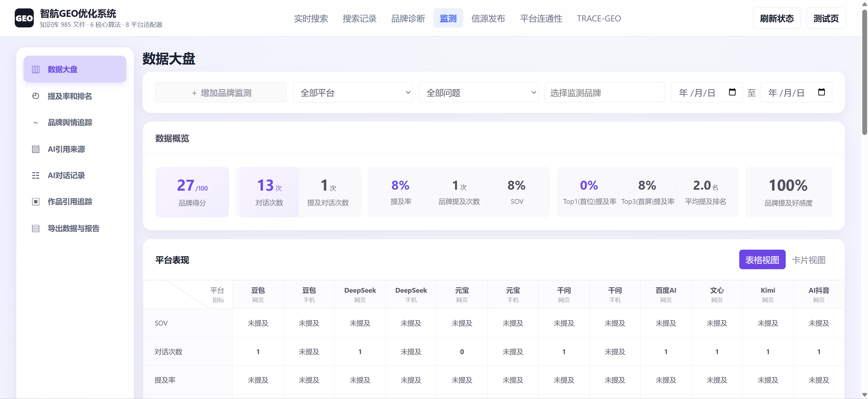Click the 对话次数 row label in table
This screenshot has width=868, height=399.
pos(169,351)
